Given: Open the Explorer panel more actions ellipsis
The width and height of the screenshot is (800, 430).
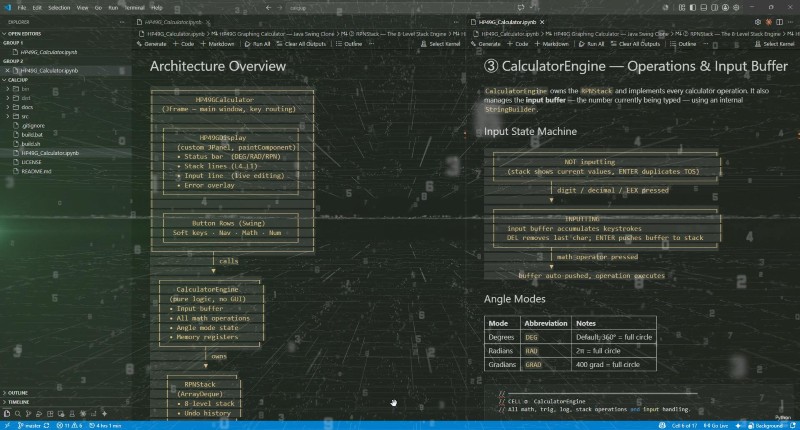Looking at the screenshot, I should coord(122,22).
